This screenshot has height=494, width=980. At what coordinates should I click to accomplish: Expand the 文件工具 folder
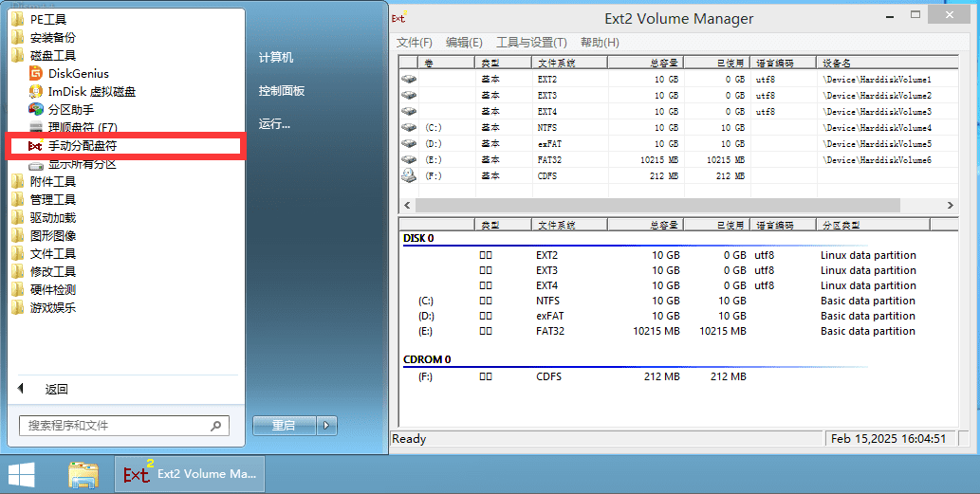(x=43, y=254)
